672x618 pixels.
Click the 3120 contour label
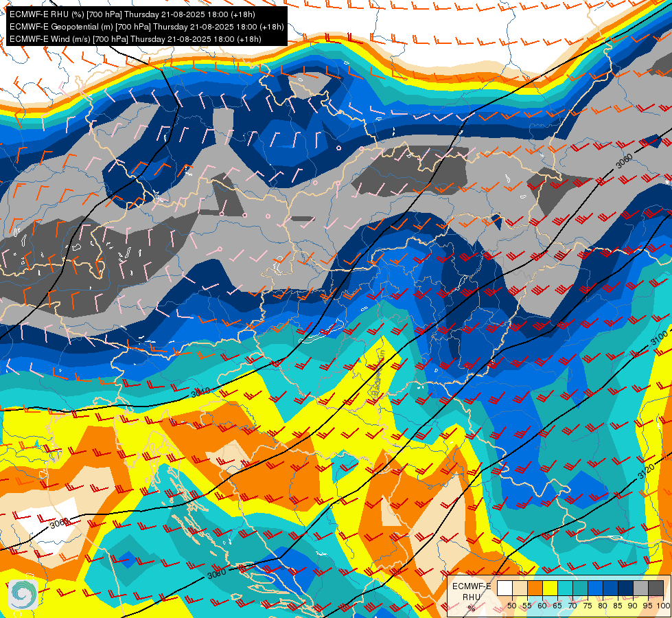[647, 471]
